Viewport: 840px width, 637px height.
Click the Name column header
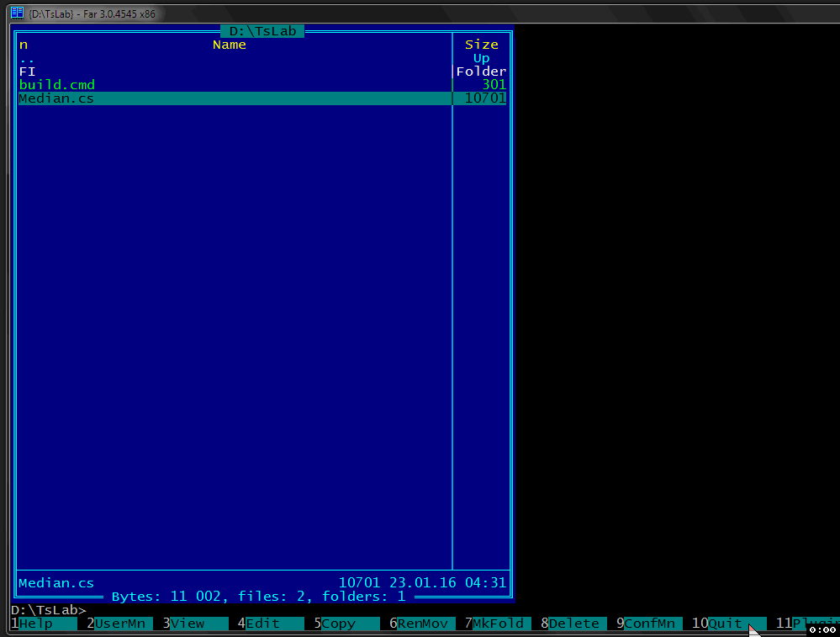pyautogui.click(x=230, y=45)
